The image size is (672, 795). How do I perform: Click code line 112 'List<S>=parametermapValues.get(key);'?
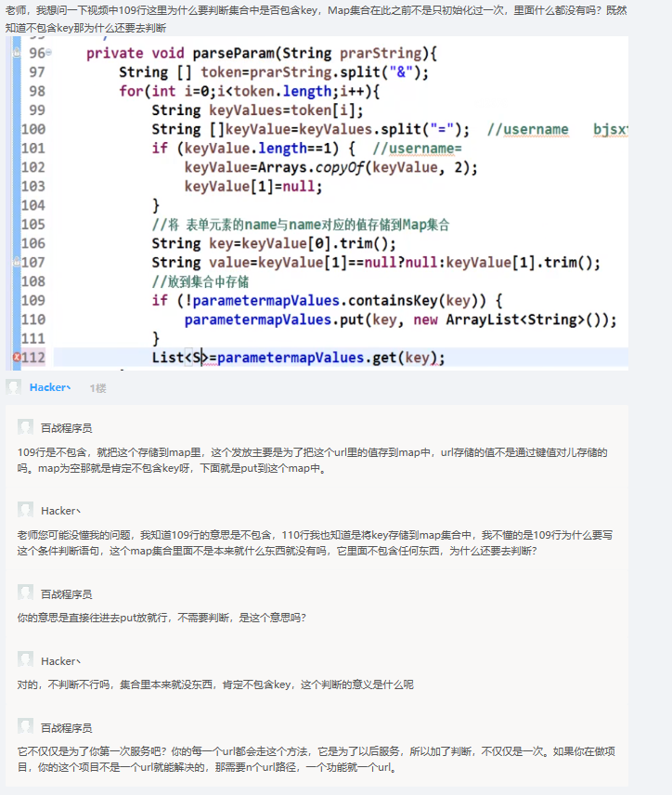pyautogui.click(x=298, y=358)
